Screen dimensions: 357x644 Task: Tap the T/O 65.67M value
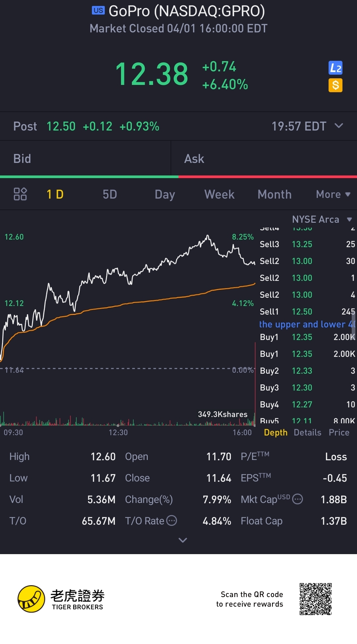(99, 521)
